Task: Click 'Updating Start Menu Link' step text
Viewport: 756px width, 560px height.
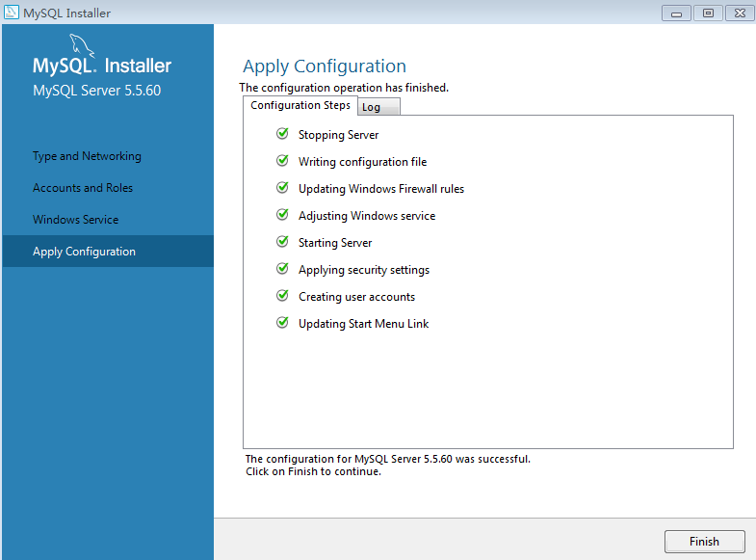Action: (x=363, y=324)
